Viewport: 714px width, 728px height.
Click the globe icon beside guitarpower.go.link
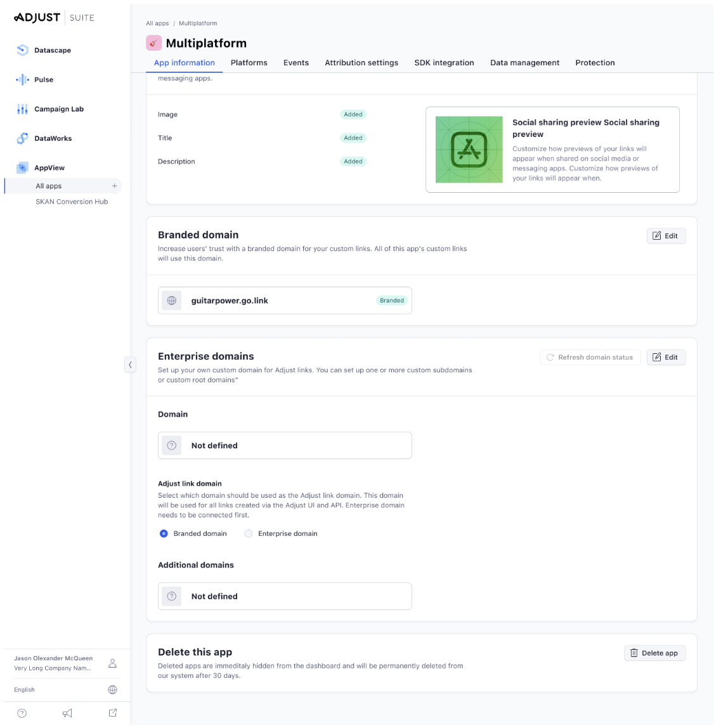coord(172,301)
